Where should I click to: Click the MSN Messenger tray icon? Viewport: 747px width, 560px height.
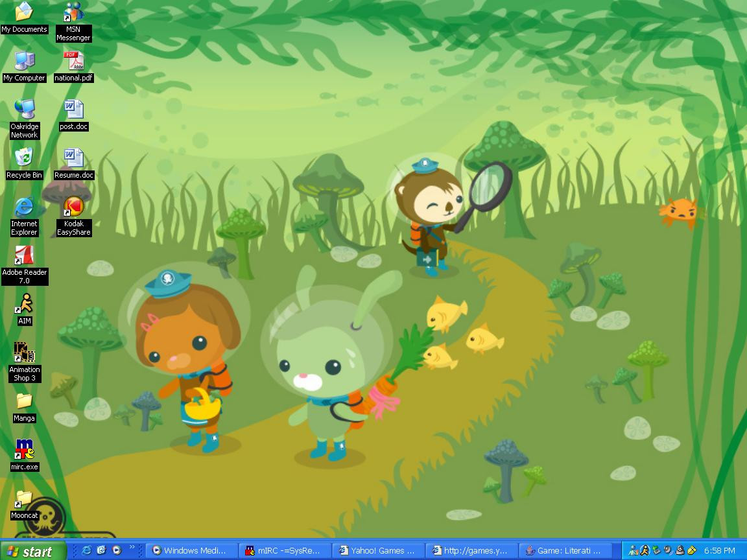pyautogui.click(x=633, y=550)
